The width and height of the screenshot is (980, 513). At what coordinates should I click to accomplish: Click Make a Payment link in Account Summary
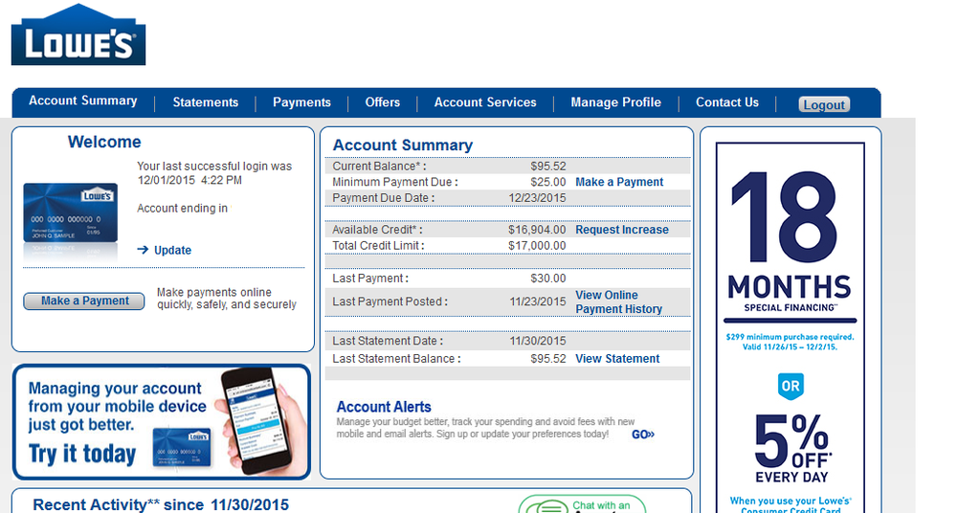619,182
